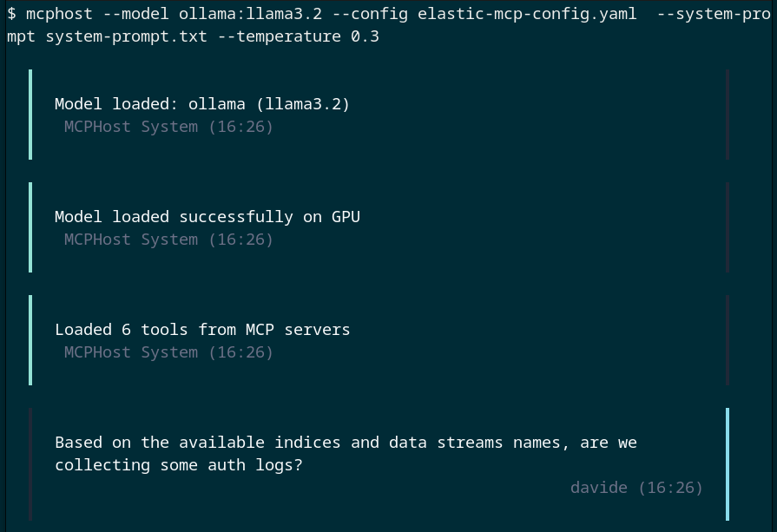The width and height of the screenshot is (777, 532).
Task: Click the user question about auth logs
Action: 346,453
